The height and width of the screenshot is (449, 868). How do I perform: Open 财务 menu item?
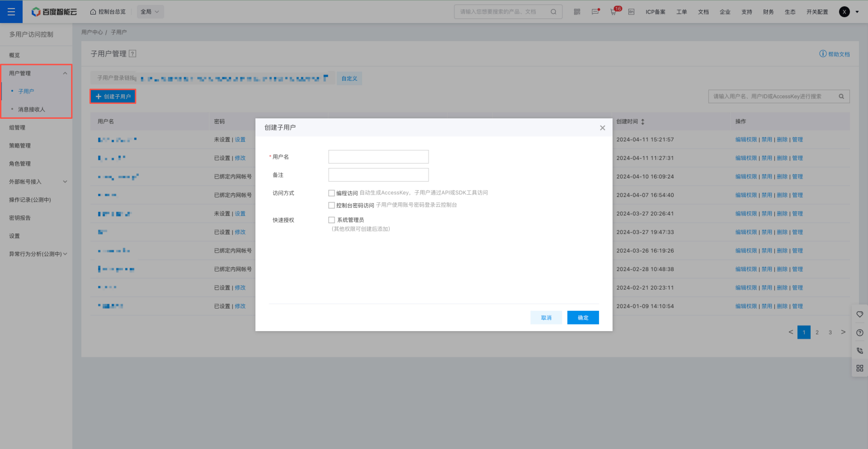coord(769,12)
